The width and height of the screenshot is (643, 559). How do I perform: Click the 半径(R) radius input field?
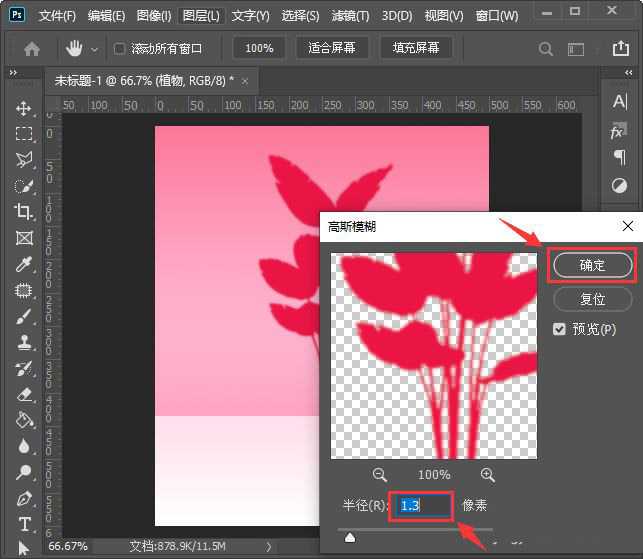click(x=423, y=505)
